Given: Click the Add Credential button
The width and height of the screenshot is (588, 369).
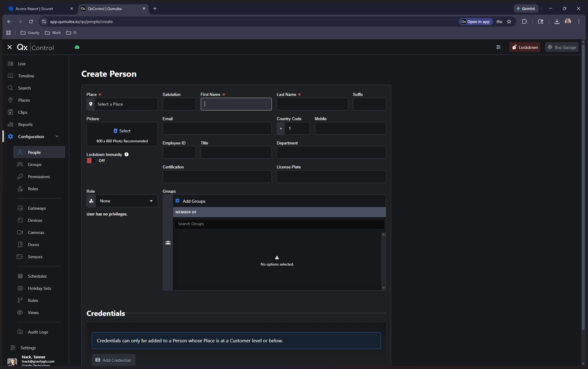Looking at the screenshot, I should pos(113,360).
